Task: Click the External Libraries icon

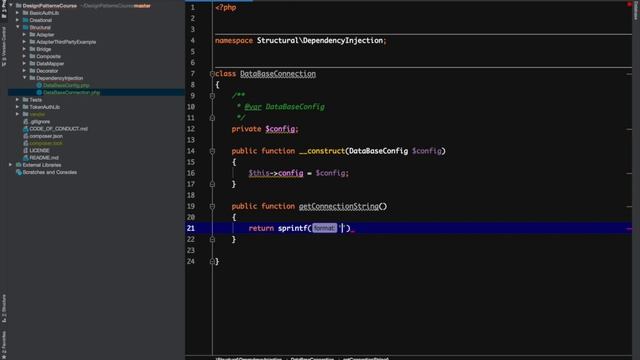Action: click(x=19, y=165)
